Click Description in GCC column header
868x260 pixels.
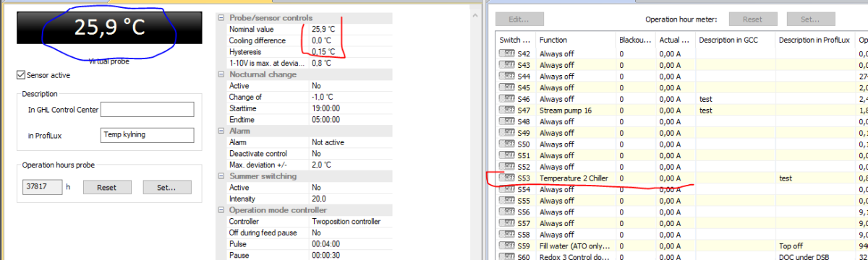735,40
